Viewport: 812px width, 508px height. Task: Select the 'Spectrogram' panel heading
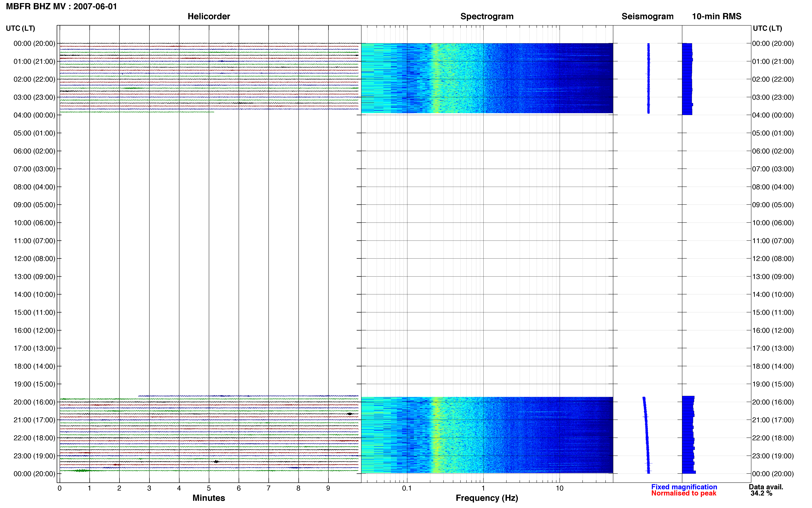(x=487, y=16)
